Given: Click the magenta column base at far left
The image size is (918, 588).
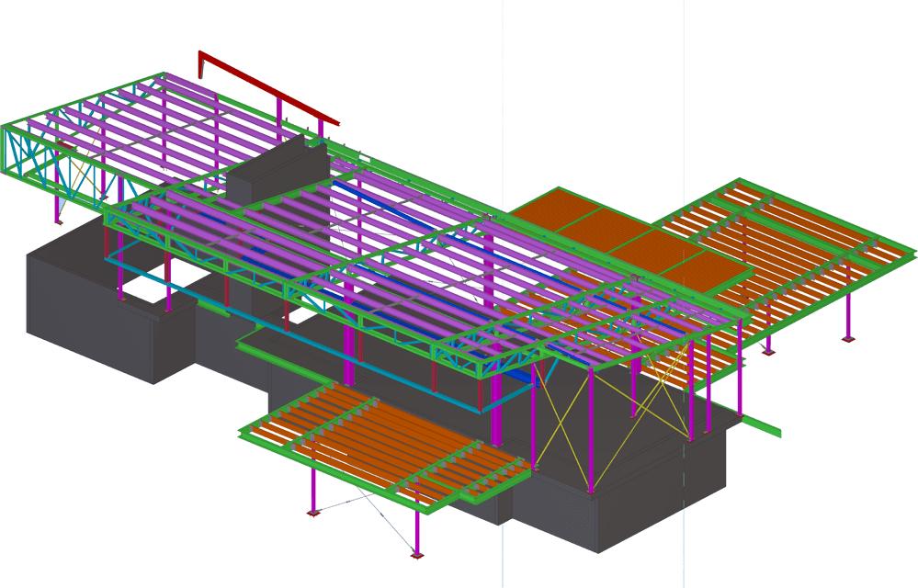Looking at the screenshot, I should (x=58, y=220).
